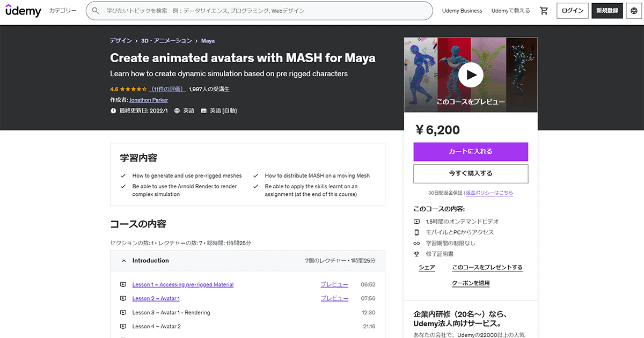Click the ¥6,200 price text
Image resolution: width=644 pixels, height=338 pixels.
(x=437, y=130)
